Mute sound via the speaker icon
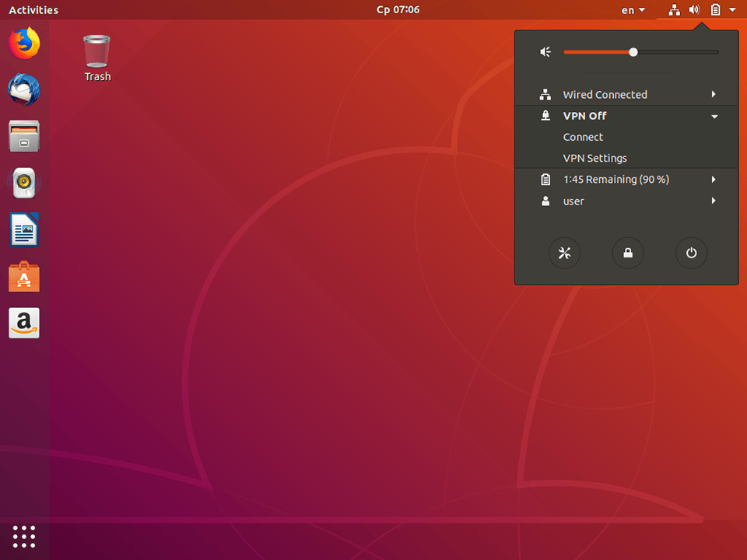The height and width of the screenshot is (560, 747). click(545, 52)
